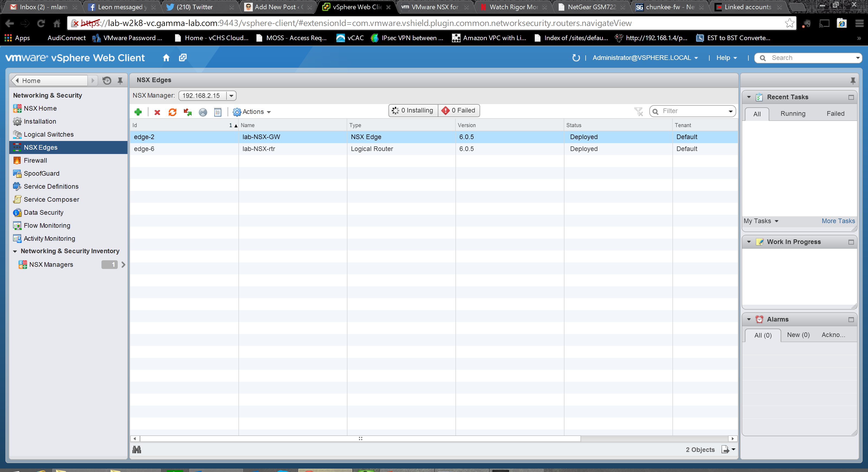Click the header refresh icon
The height and width of the screenshot is (472, 868).
coord(576,57)
